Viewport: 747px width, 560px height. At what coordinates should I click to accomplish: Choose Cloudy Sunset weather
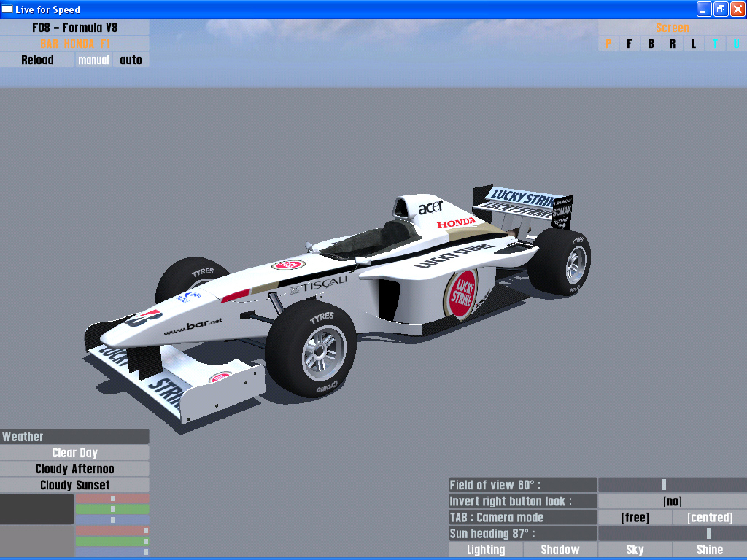[75, 485]
